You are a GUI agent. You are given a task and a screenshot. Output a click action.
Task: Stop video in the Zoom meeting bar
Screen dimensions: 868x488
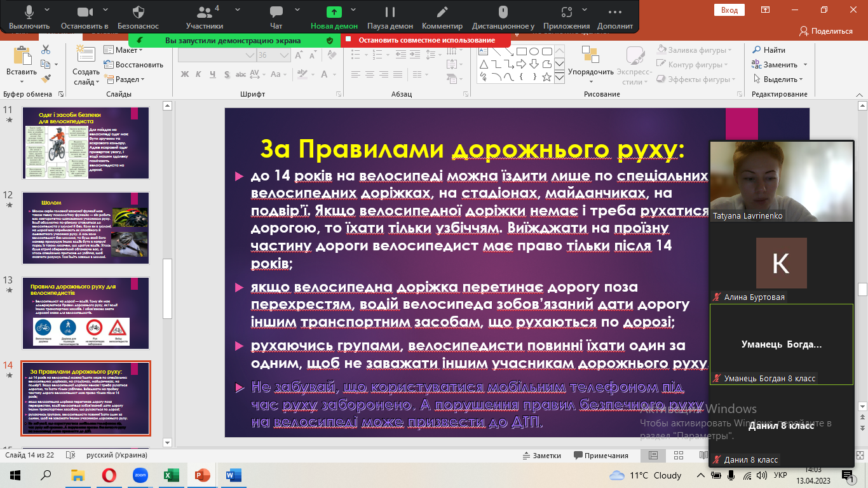pyautogui.click(x=85, y=13)
